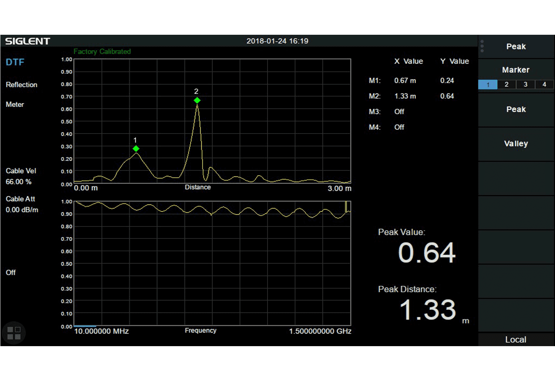
Task: Select marker 3 in Marker selector
Action: [525, 85]
